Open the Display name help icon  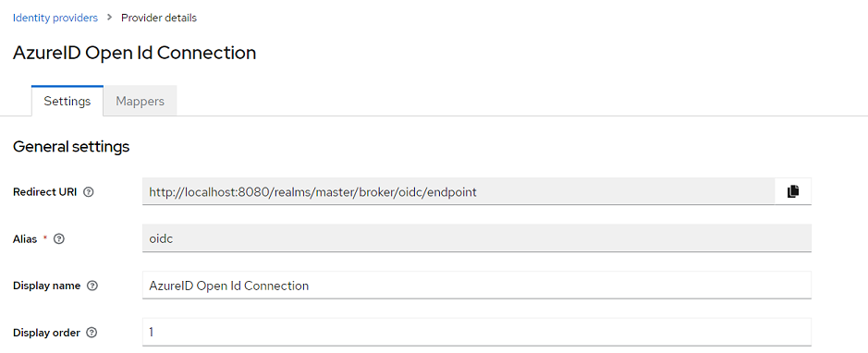pyautogui.click(x=92, y=286)
